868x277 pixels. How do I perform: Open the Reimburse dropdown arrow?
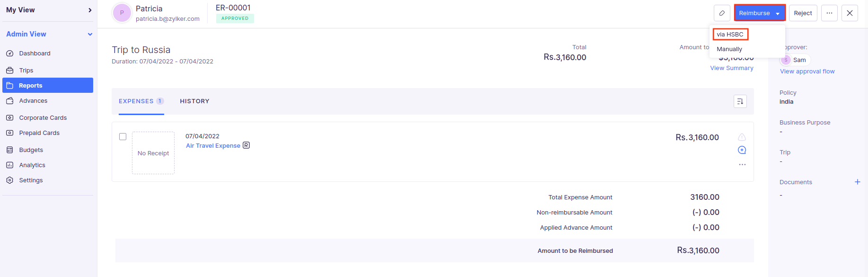pos(778,13)
